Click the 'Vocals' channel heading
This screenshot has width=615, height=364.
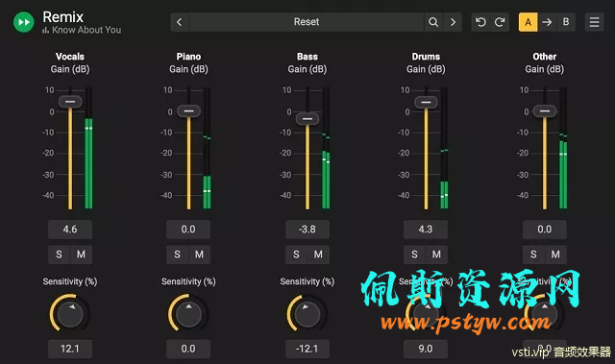(x=70, y=57)
